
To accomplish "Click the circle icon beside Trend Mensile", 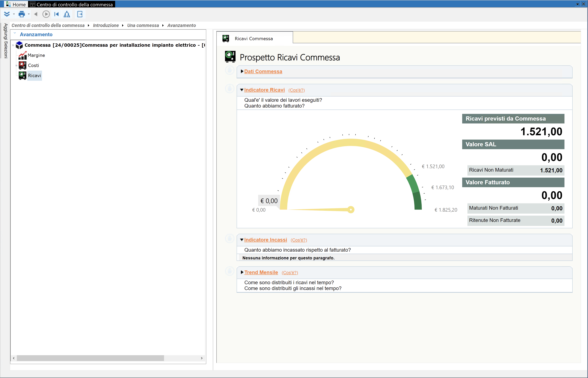I will click(x=230, y=271).
